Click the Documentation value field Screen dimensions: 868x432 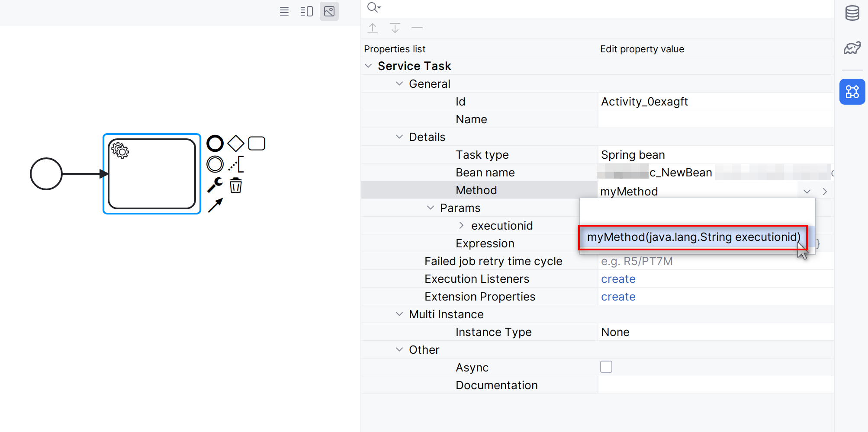716,385
